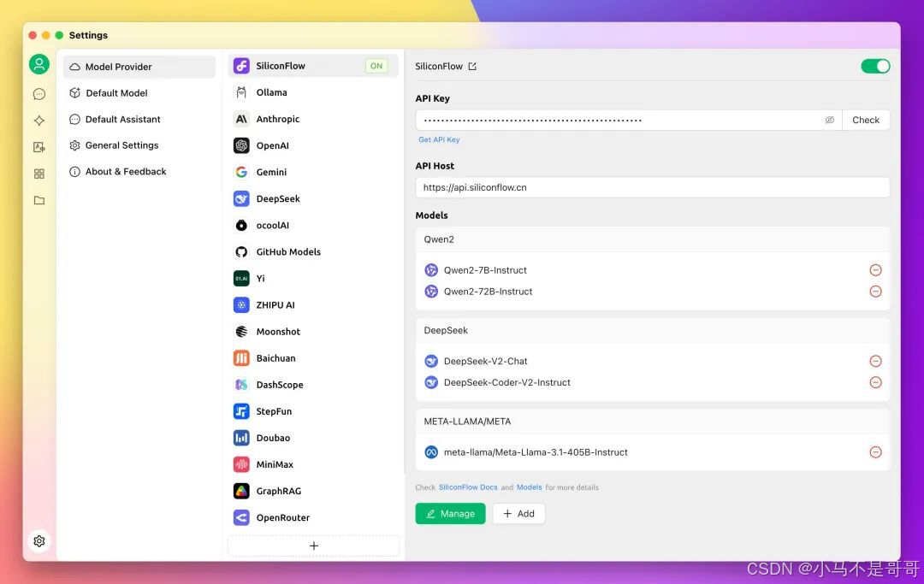Open the settings gear at sidebar bottom
This screenshot has height=584, width=924.
(39, 541)
